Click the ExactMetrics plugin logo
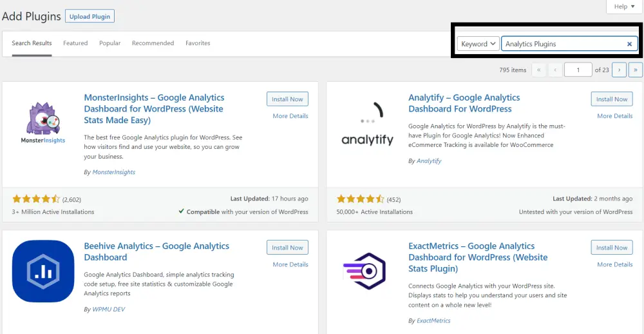 click(364, 271)
